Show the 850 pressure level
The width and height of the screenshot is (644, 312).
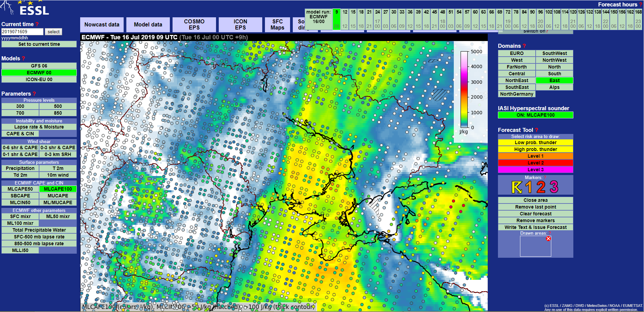(x=58, y=113)
